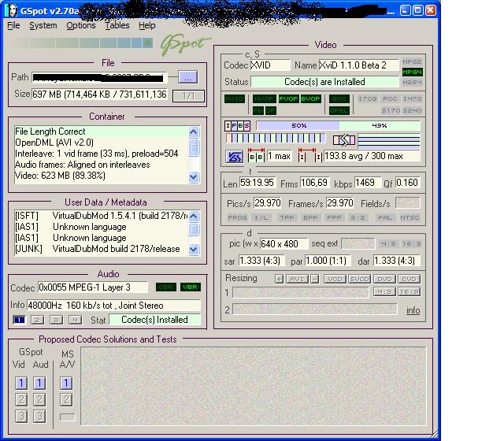Click the PROG scan indicator
Viewport: 504px width, 441px height.
pos(237,217)
